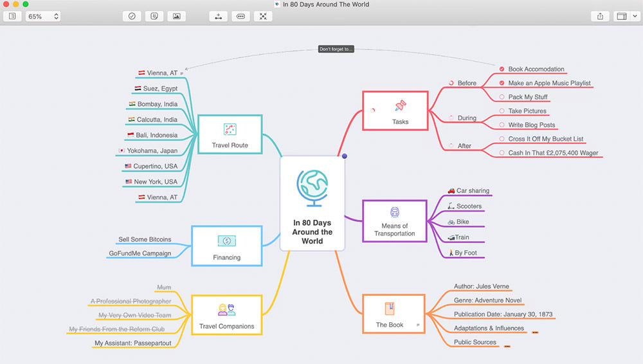Expand the collapsed Adaptations & Influences branch
Viewport: 643px width, 364px height.
tap(535, 332)
